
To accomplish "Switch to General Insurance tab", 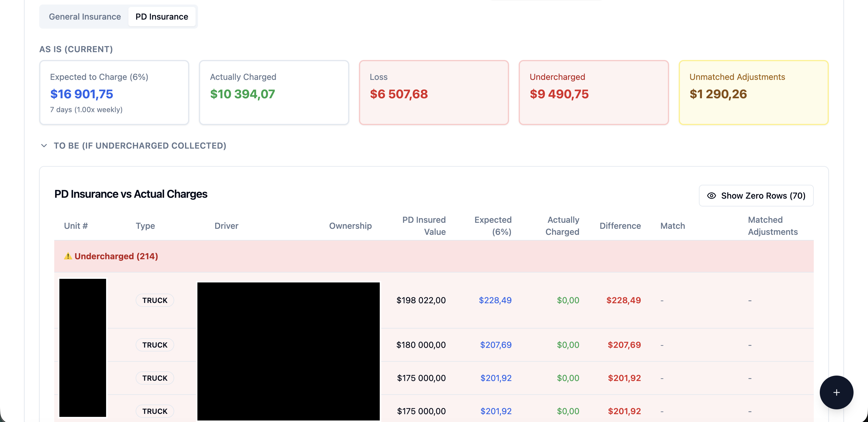I will [85, 17].
